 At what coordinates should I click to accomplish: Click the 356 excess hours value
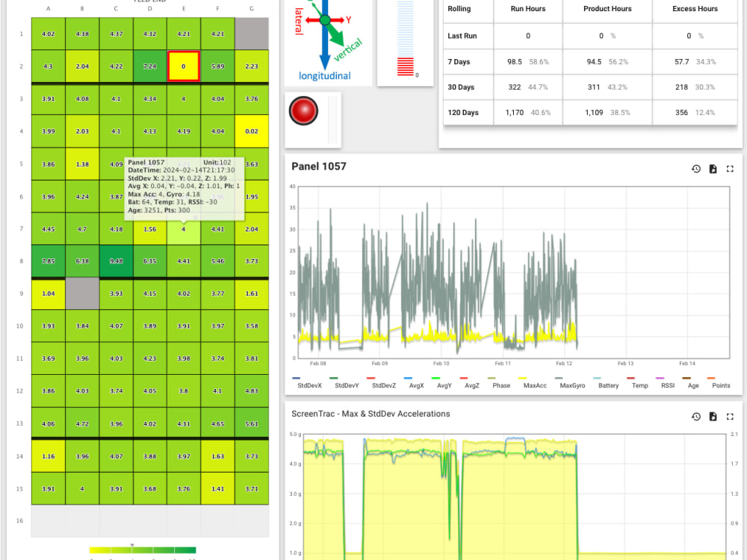pos(681,113)
